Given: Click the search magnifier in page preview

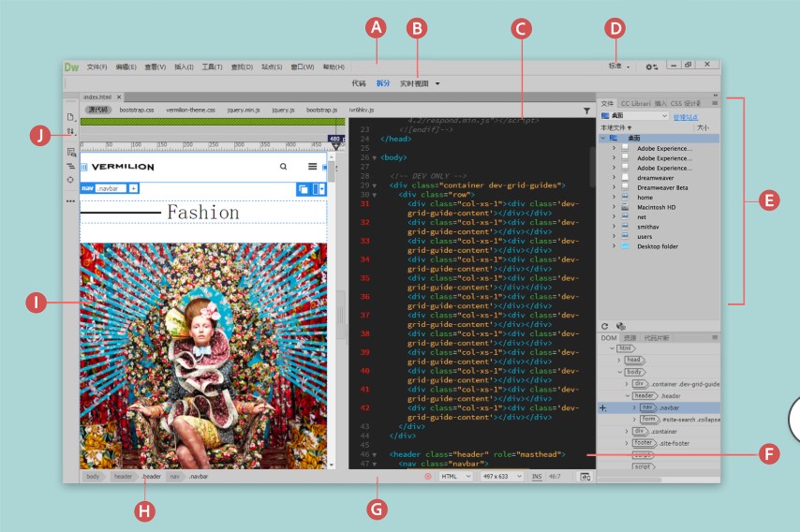Looking at the screenshot, I should [x=284, y=167].
